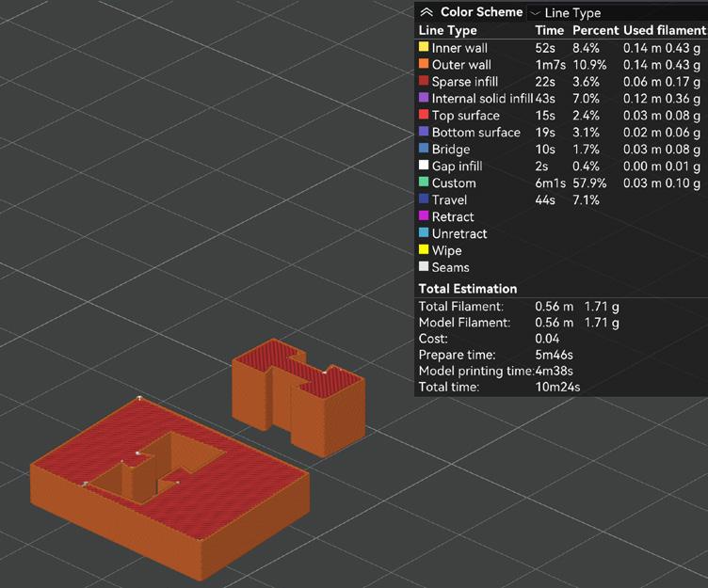The image size is (708, 588).
Task: Click the Custom time value 6m1s
Action: pyautogui.click(x=550, y=183)
